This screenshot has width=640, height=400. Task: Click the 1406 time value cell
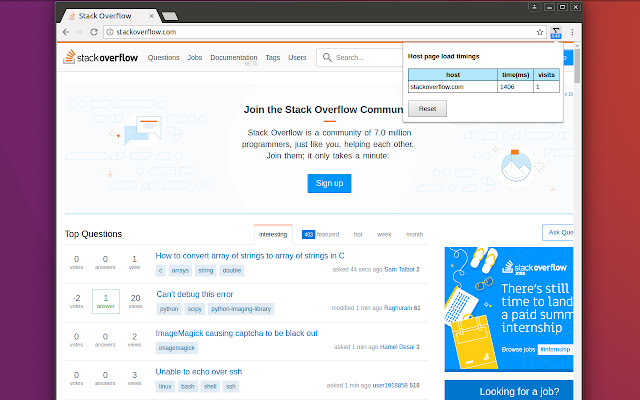(x=516, y=87)
